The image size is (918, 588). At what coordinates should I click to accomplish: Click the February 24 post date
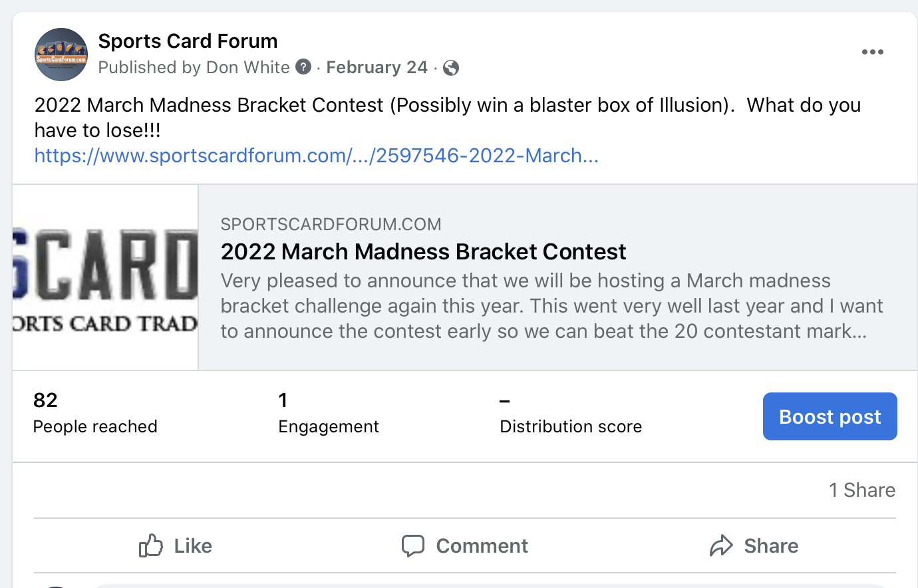click(377, 67)
